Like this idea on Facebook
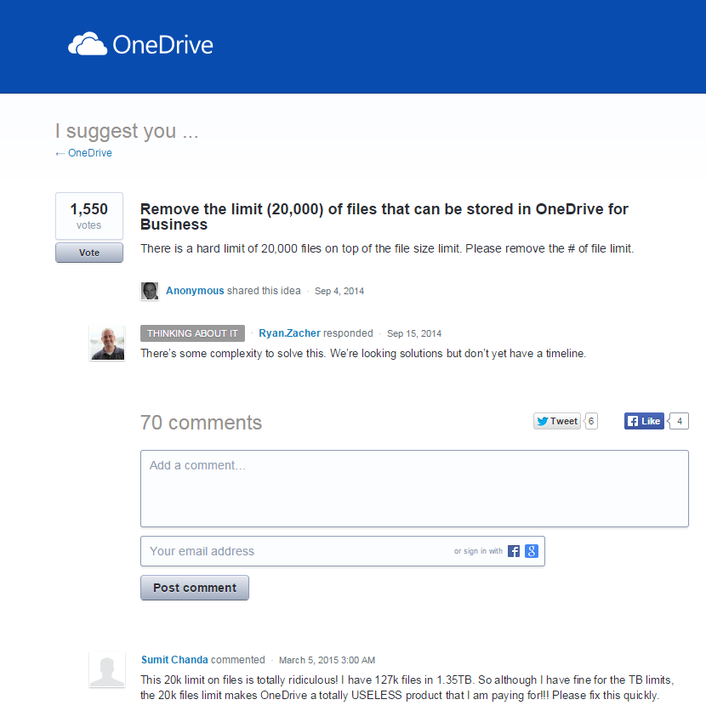 [x=644, y=421]
